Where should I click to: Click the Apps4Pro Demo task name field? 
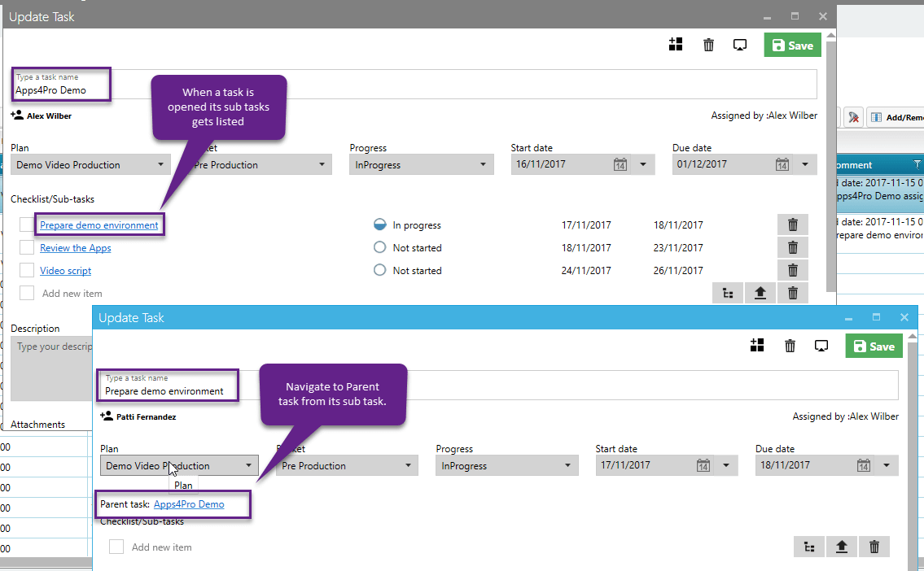tap(414, 84)
